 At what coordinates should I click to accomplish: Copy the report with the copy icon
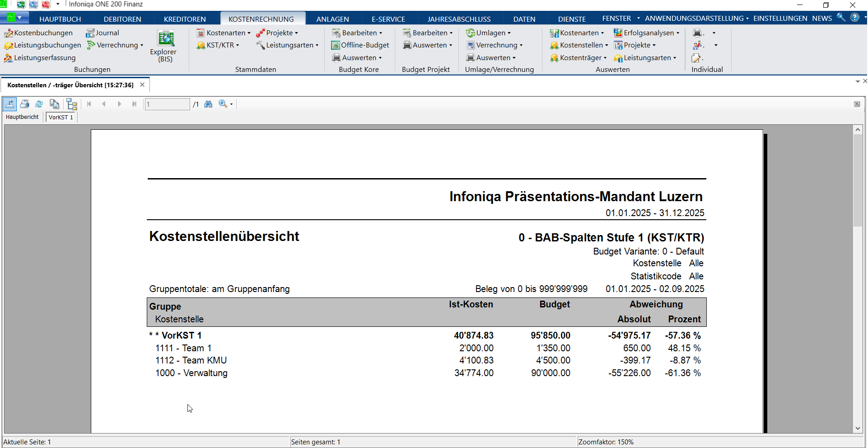pos(54,104)
